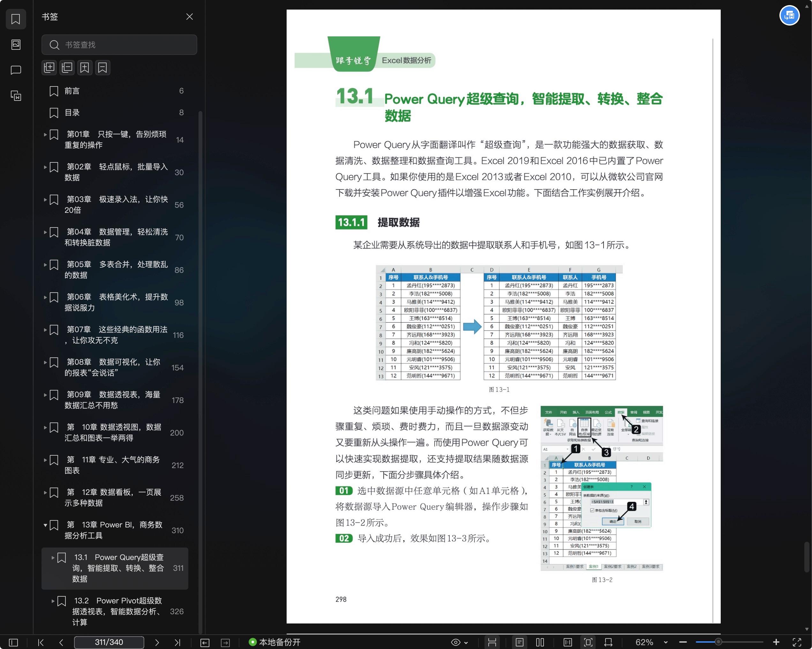Viewport: 812px width, 649px height.
Task: Enter full screen mode
Action: point(797,642)
